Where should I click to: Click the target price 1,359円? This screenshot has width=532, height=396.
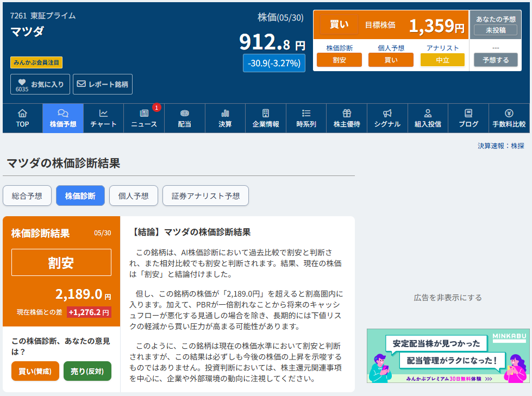coord(437,26)
